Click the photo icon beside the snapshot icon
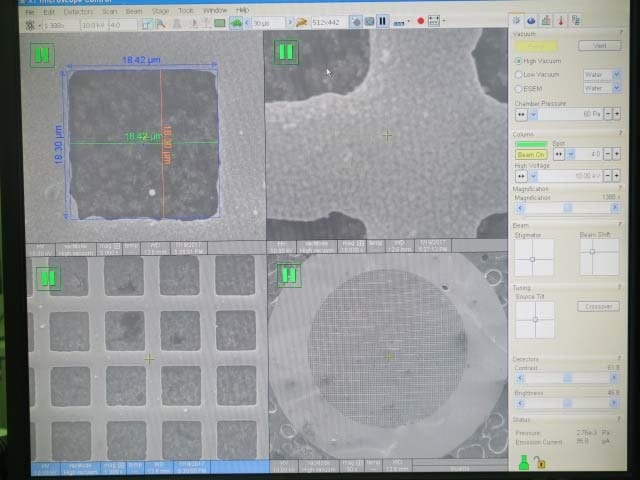This screenshot has height=480, width=640. 369,21
